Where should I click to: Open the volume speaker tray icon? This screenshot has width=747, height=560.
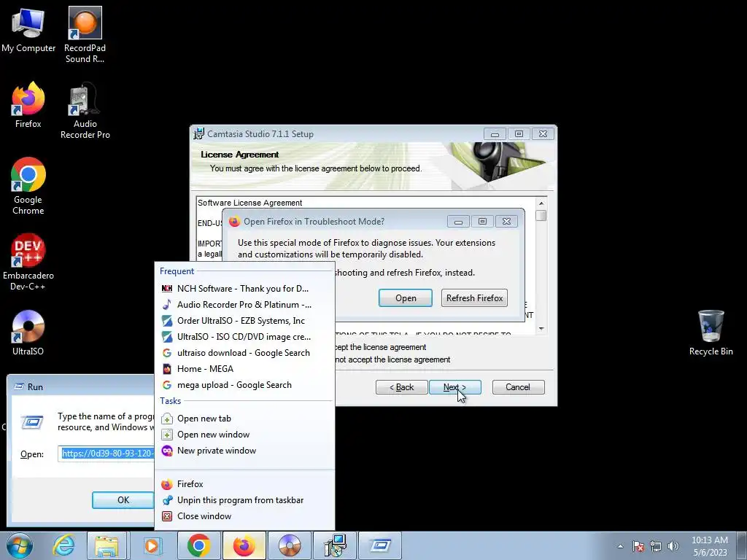point(673,546)
